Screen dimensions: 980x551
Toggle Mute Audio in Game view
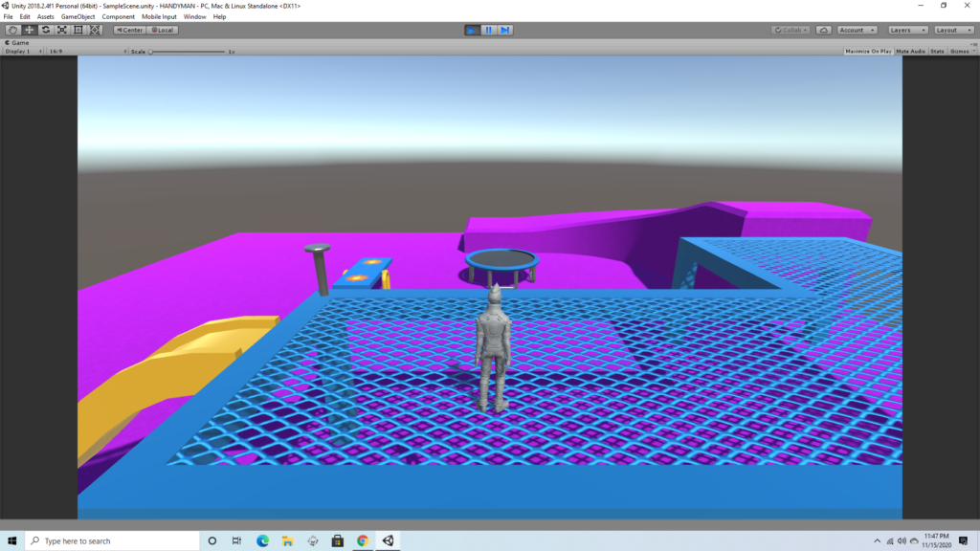910,51
